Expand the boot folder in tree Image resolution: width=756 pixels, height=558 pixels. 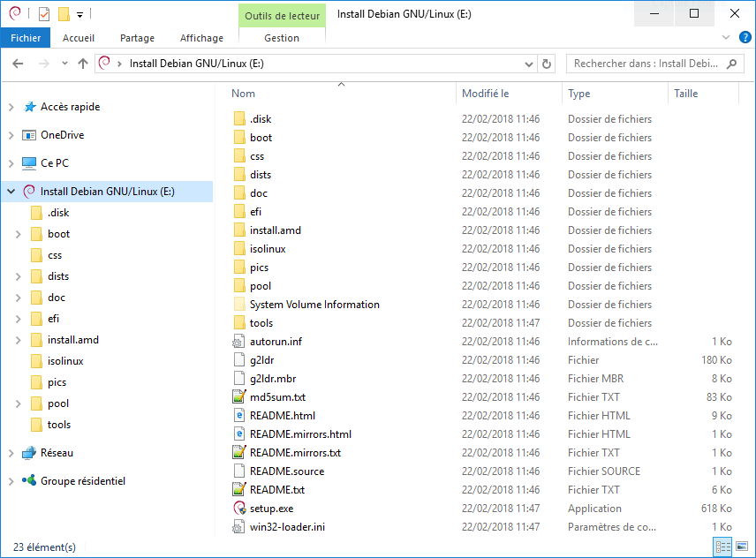tap(19, 234)
